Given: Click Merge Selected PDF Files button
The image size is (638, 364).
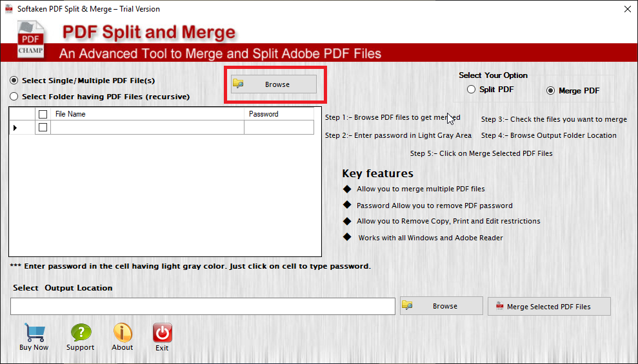Looking at the screenshot, I should 549,306.
